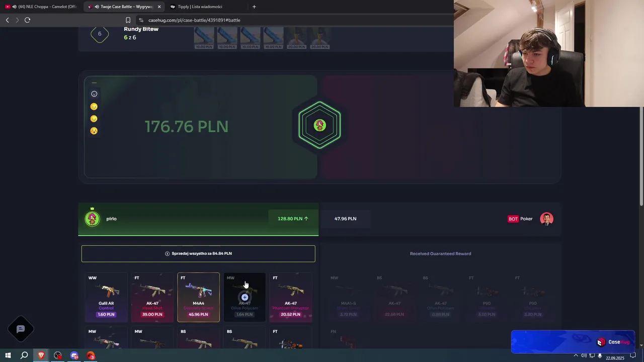Select the M4A4 Desolate Space card
This screenshot has height=362, width=644.
[198, 297]
